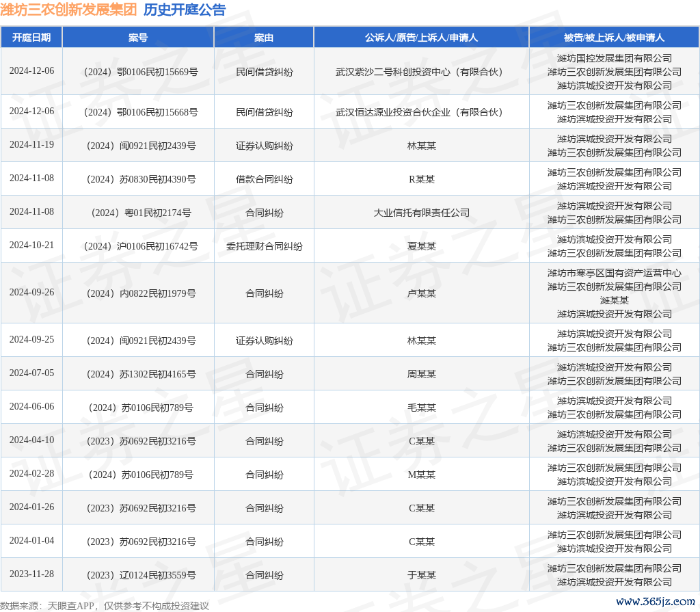The image size is (700, 612).
Task: Click plaintiff 大业信托有限责任公司
Action: (x=421, y=213)
